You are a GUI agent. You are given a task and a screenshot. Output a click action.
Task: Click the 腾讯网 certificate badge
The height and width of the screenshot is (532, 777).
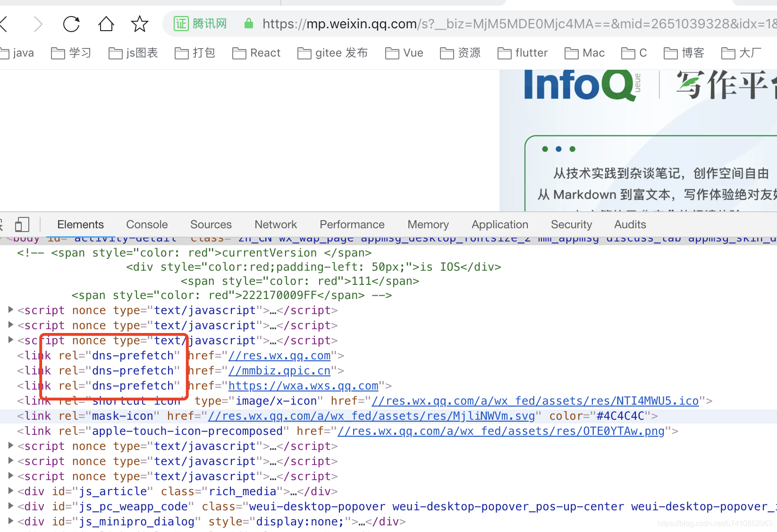tap(201, 24)
